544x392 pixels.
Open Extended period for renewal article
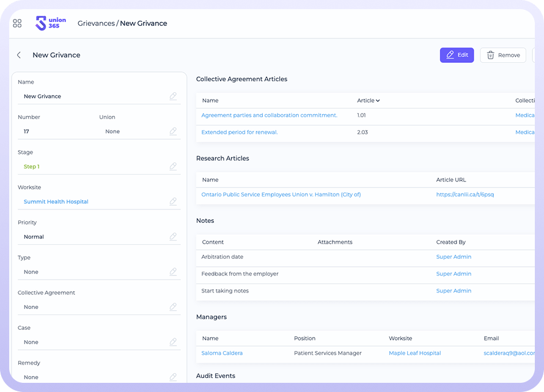point(240,132)
